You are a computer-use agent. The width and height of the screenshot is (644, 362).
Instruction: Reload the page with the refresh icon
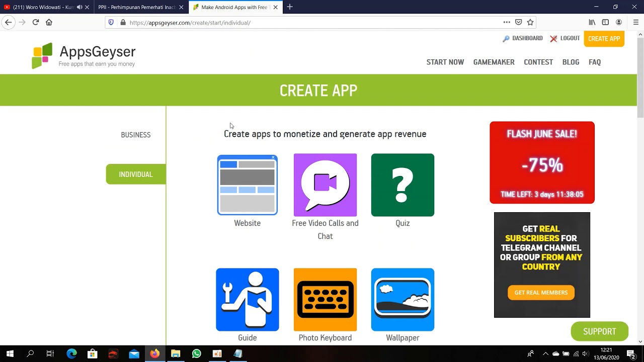click(x=36, y=22)
